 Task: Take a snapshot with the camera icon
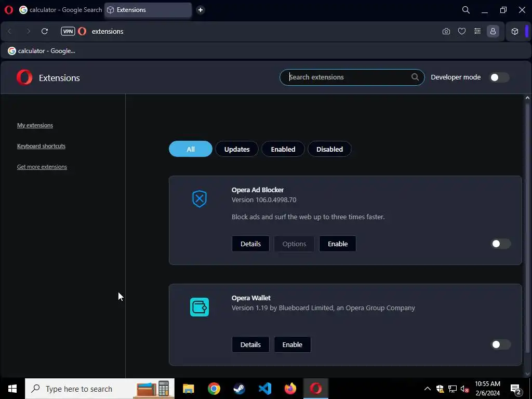point(446,31)
